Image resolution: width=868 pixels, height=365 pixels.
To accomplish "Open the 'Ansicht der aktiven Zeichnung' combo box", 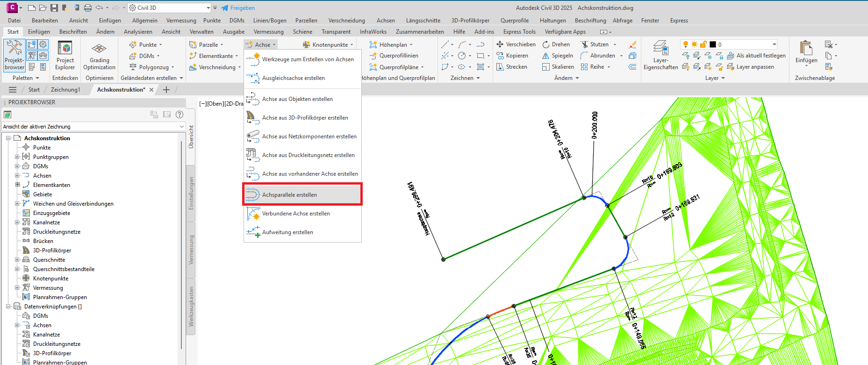I will [93, 127].
